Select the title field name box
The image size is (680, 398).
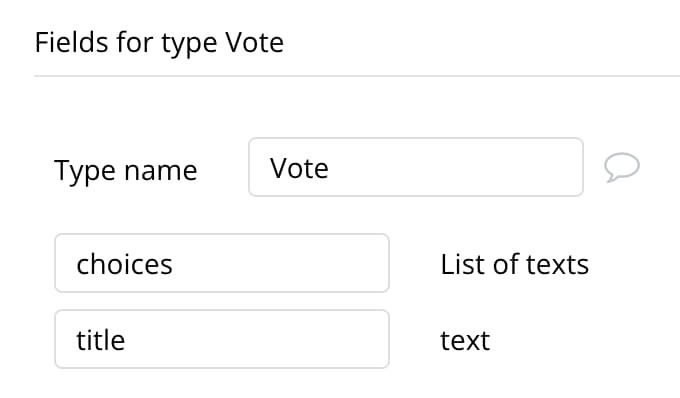point(222,339)
